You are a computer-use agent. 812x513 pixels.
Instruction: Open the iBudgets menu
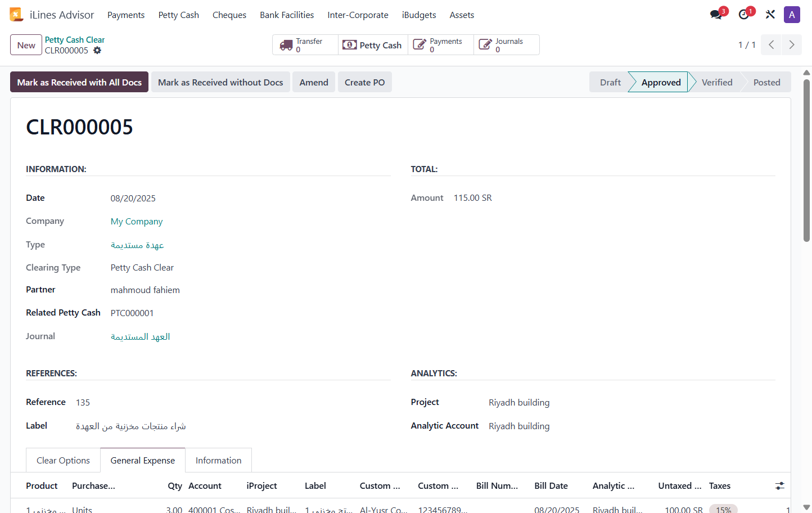(x=419, y=15)
